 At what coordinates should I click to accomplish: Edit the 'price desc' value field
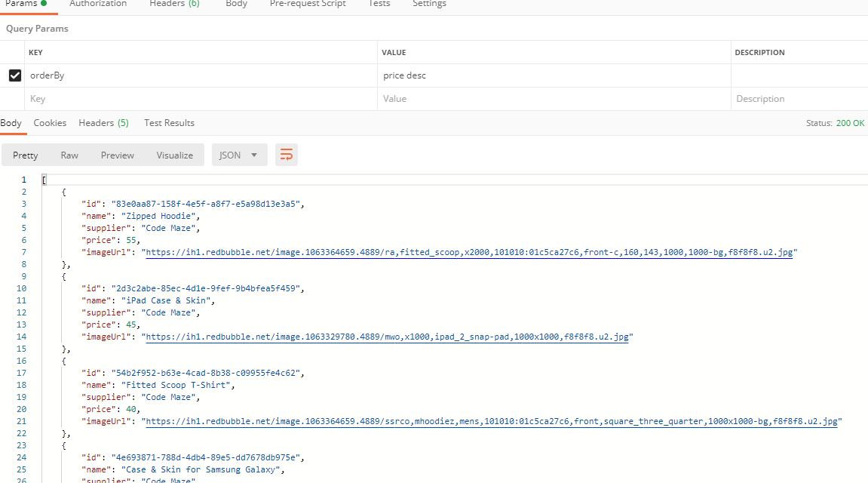point(554,75)
